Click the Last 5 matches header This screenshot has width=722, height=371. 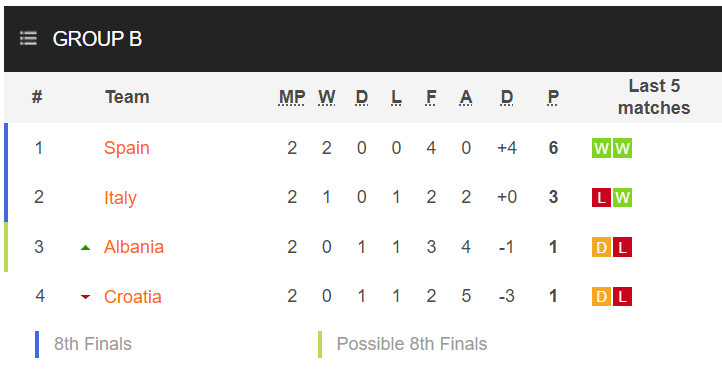tap(654, 97)
